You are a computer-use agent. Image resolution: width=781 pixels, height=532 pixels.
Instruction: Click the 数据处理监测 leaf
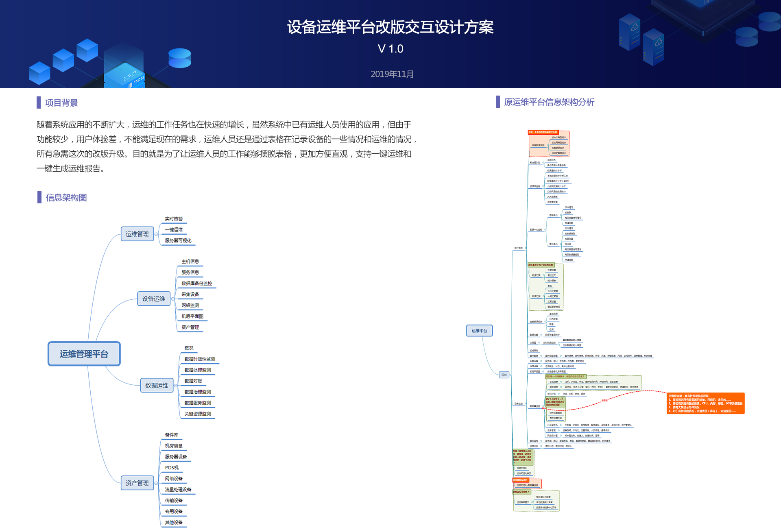coord(198,370)
